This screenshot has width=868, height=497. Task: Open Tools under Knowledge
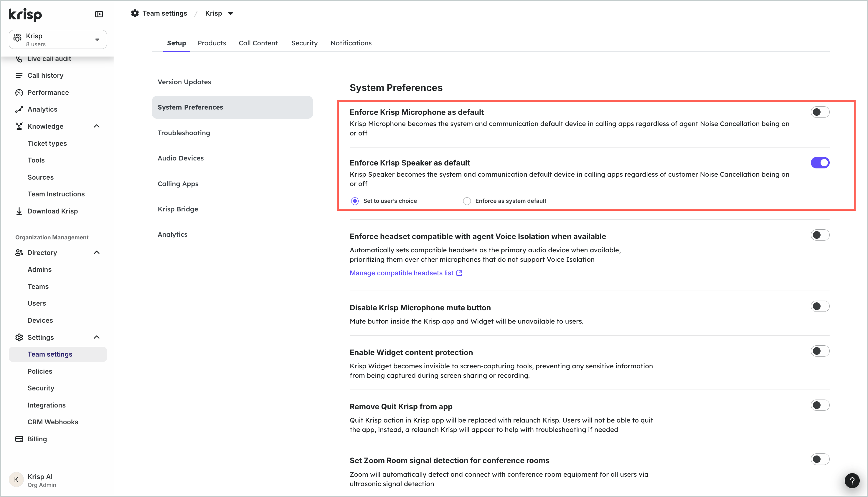tap(36, 160)
